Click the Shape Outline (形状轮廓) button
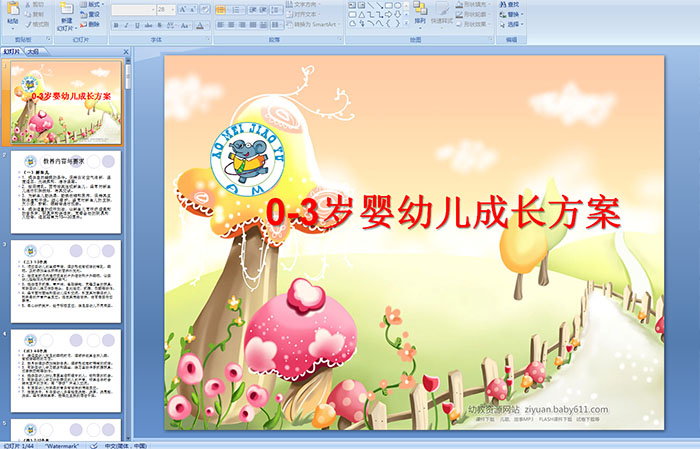 pos(474,14)
